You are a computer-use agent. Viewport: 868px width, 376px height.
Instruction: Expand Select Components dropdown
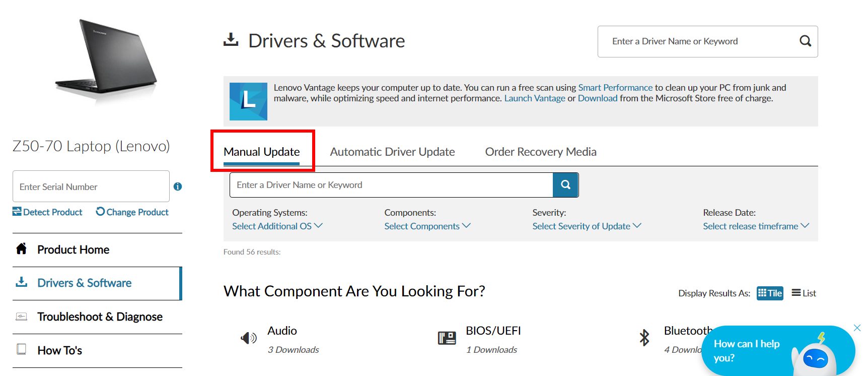click(427, 226)
